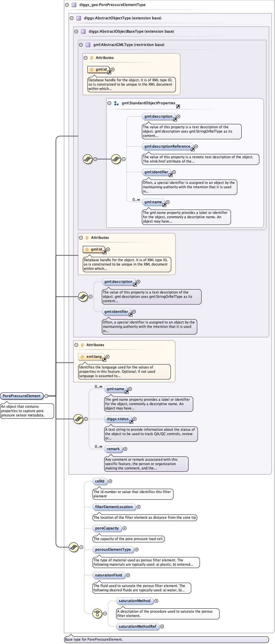The width and height of the screenshot is (275, 644).
Task: Follow the gml:StandardObjectProperties reference arrow
Action: (178, 106)
